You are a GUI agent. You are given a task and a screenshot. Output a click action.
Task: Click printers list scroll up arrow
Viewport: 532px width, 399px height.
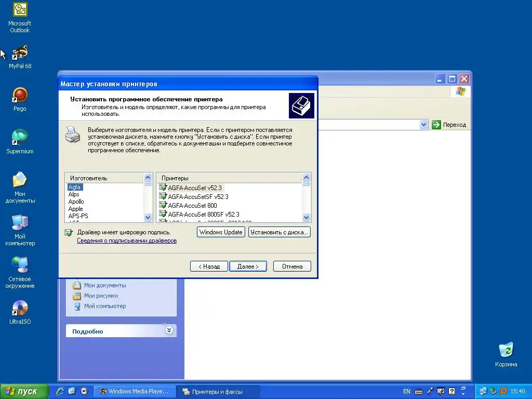tap(306, 178)
